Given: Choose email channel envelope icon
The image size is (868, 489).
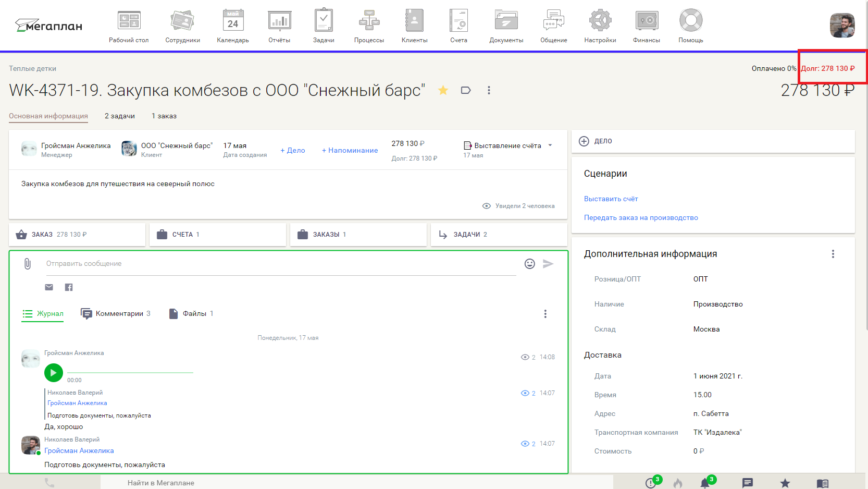Looking at the screenshot, I should [49, 287].
